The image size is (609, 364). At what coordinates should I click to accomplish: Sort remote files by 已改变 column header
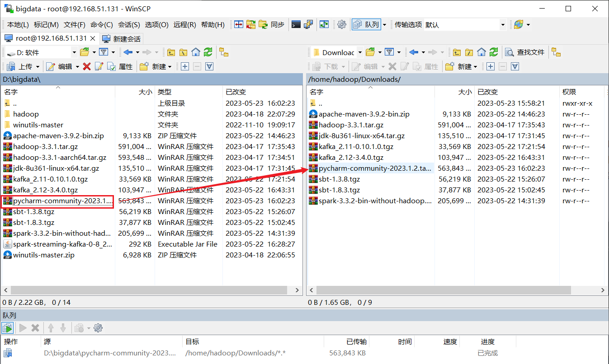pyautogui.click(x=517, y=92)
